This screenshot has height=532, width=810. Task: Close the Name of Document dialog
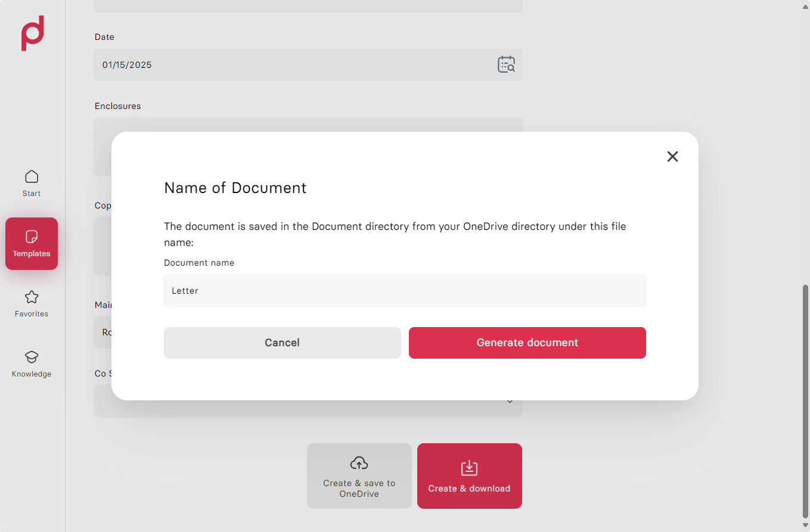[672, 157]
